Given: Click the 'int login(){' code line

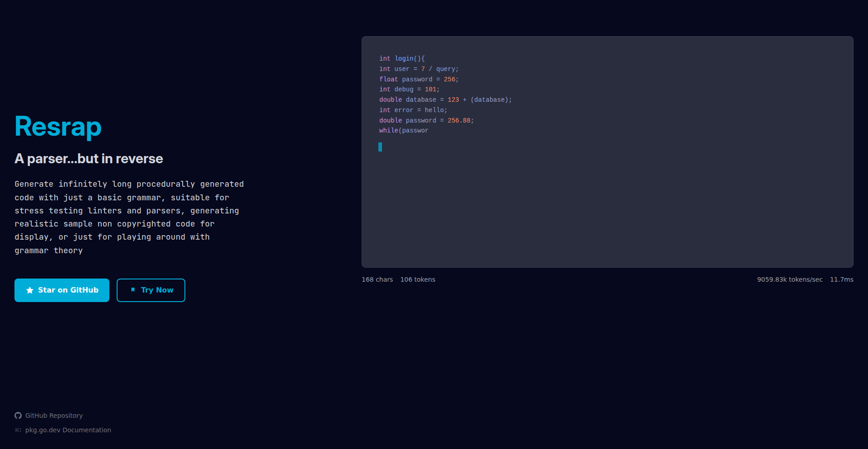Looking at the screenshot, I should pos(402,59).
